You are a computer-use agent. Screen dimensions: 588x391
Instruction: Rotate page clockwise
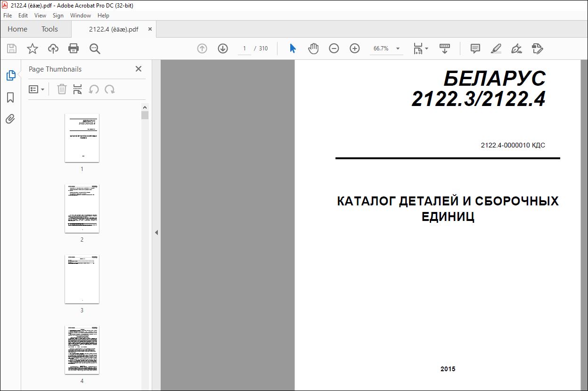coord(110,90)
